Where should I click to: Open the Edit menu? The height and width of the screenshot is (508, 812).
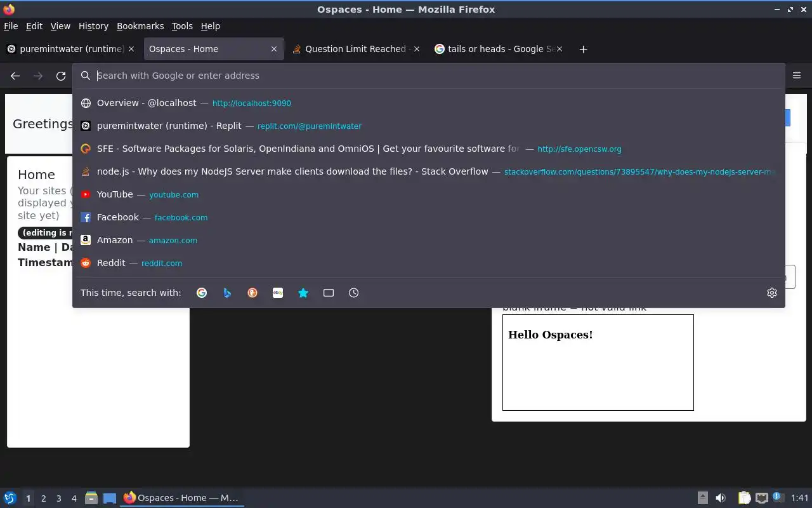pos(34,26)
